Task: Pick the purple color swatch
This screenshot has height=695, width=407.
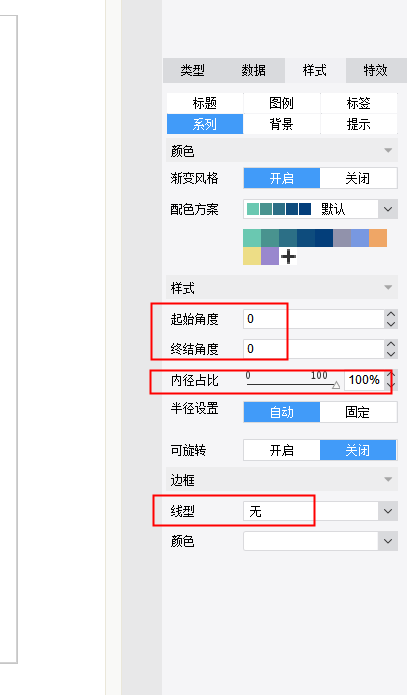Action: (270, 256)
